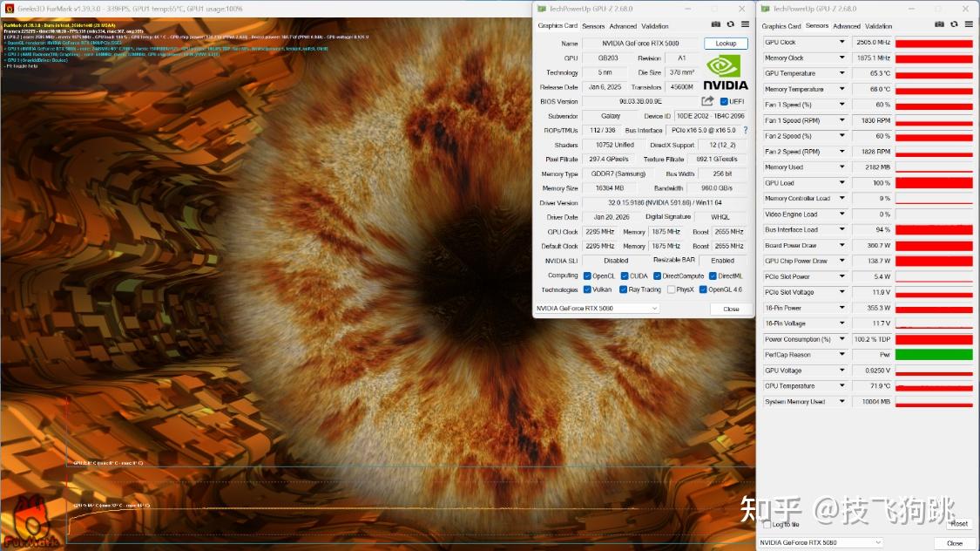Toggle the DirectCompute checkbox
Viewport: 980px width, 551px height.
coord(657,275)
